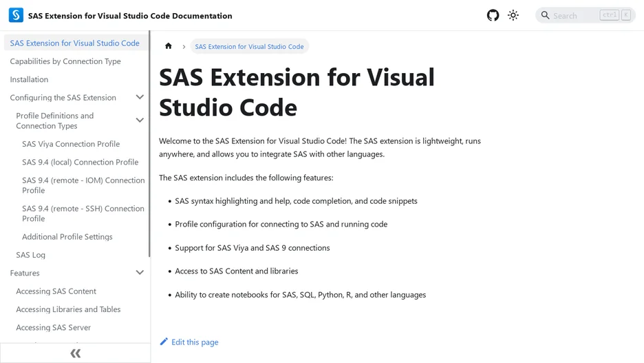Collapse the Features section chevron
This screenshot has height=363, width=644.
pos(140,273)
